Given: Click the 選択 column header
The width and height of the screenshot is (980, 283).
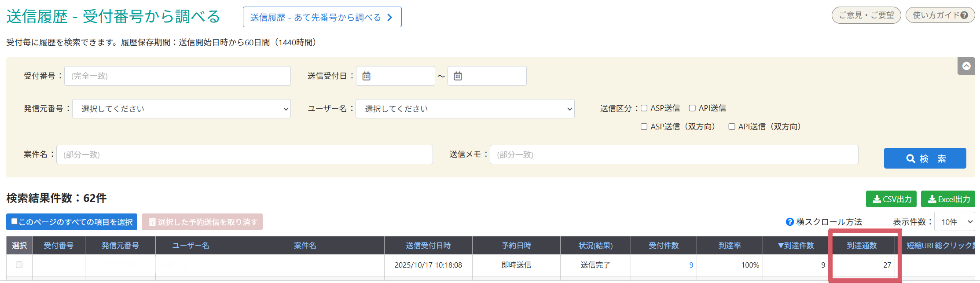Looking at the screenshot, I should pyautogui.click(x=19, y=246).
